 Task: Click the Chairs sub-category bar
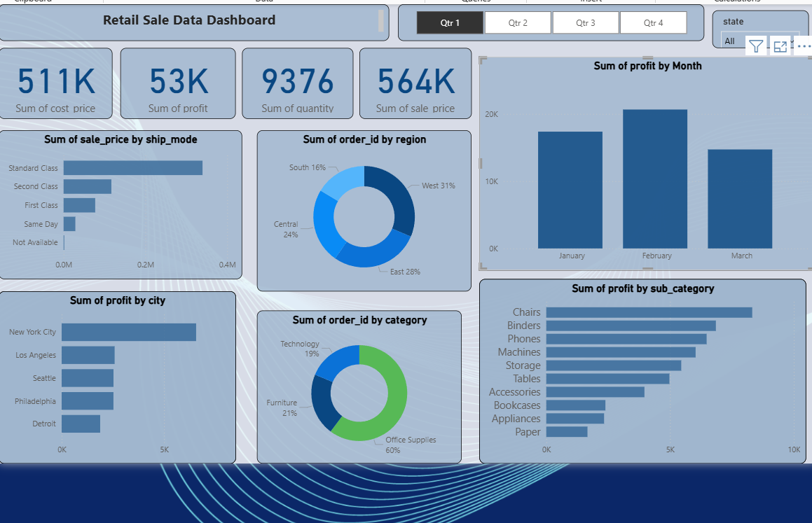649,312
